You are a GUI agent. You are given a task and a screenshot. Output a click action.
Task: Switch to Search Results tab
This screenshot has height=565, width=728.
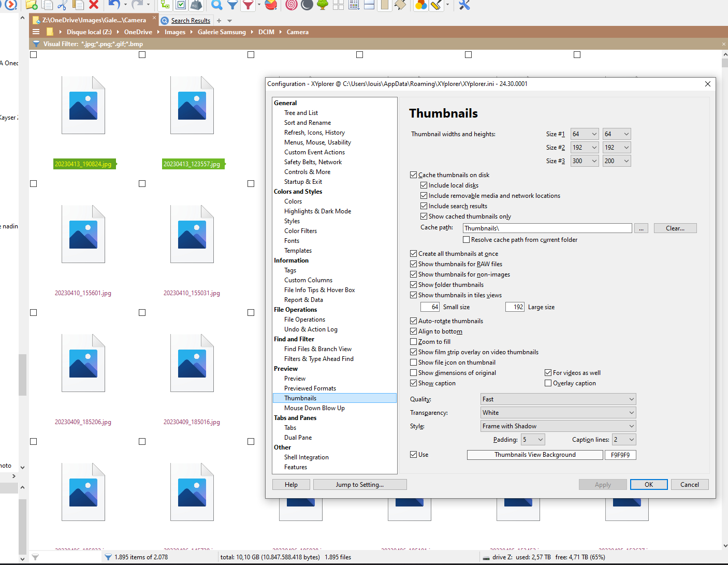[186, 21]
